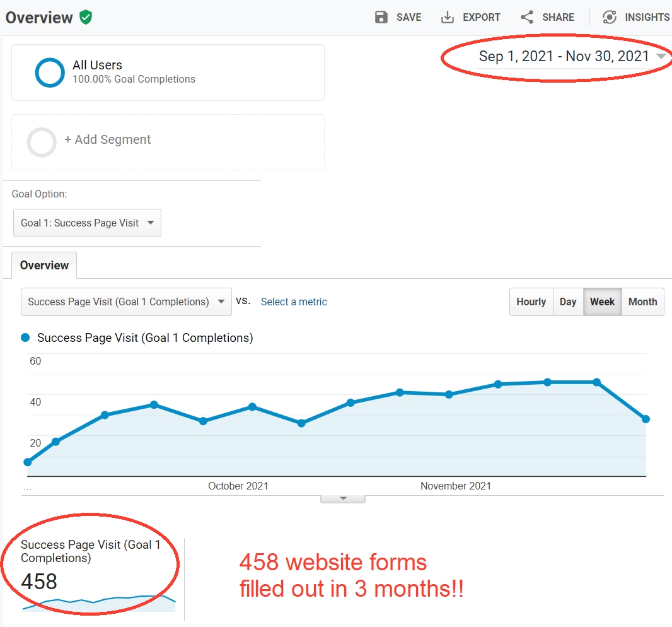Click the Share icon
This screenshot has width=672, height=627.
(x=527, y=17)
